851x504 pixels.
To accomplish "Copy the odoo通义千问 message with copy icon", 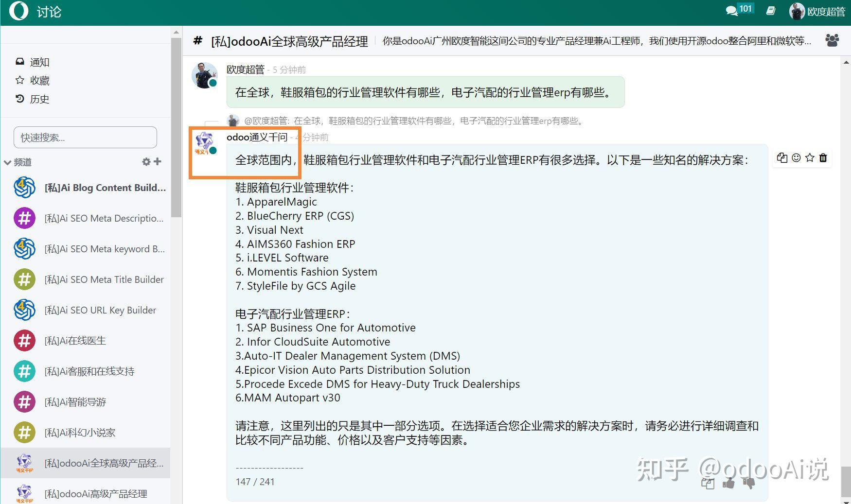I will tap(782, 158).
